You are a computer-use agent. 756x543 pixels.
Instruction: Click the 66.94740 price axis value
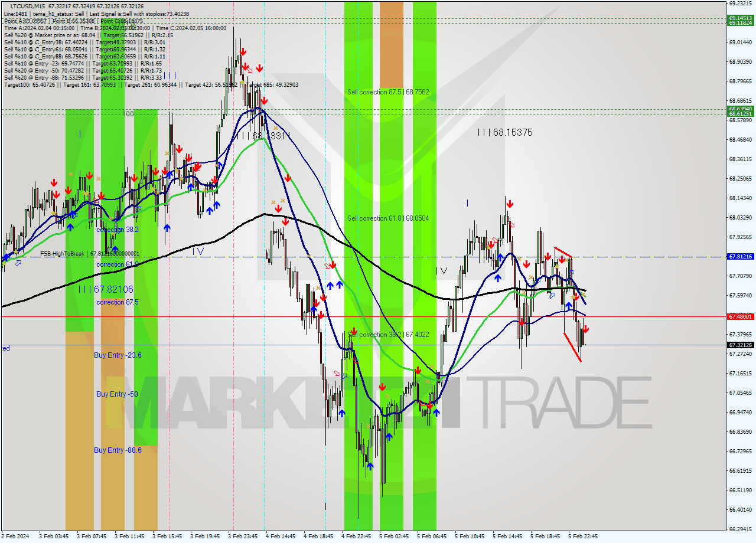741,413
